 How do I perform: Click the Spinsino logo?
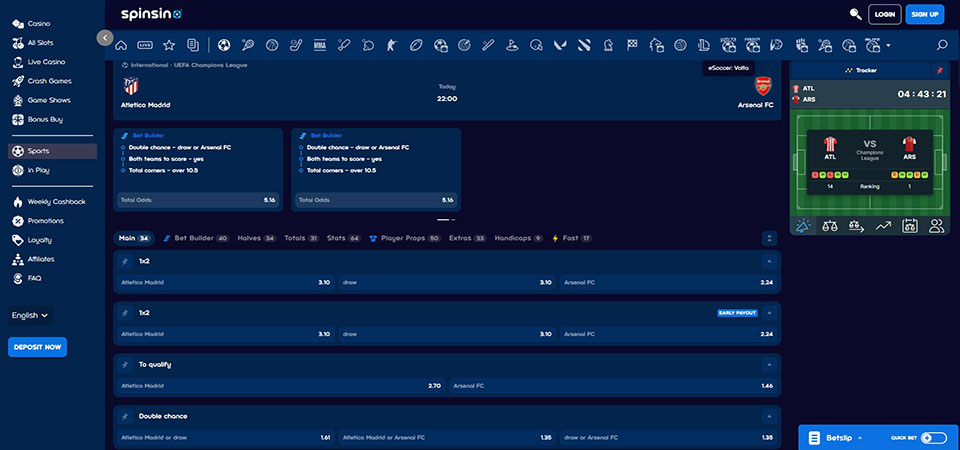click(151, 13)
